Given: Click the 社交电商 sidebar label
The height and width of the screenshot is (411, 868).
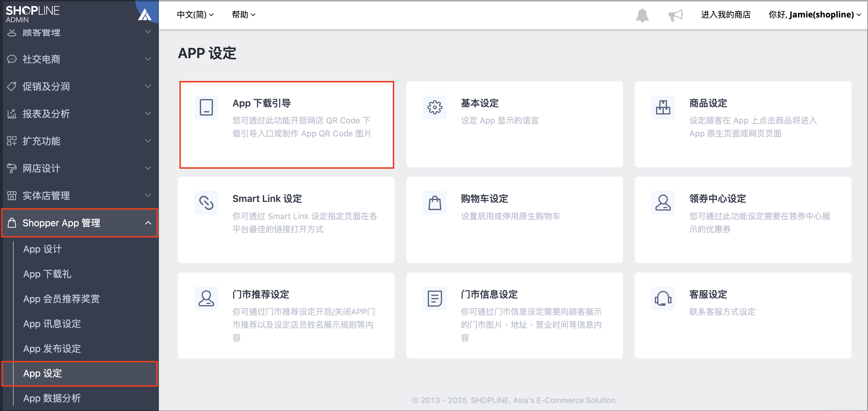Looking at the screenshot, I should tap(42, 59).
